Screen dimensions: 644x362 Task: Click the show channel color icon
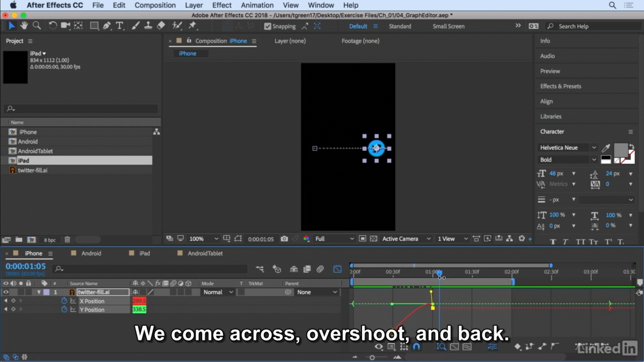tap(306, 239)
